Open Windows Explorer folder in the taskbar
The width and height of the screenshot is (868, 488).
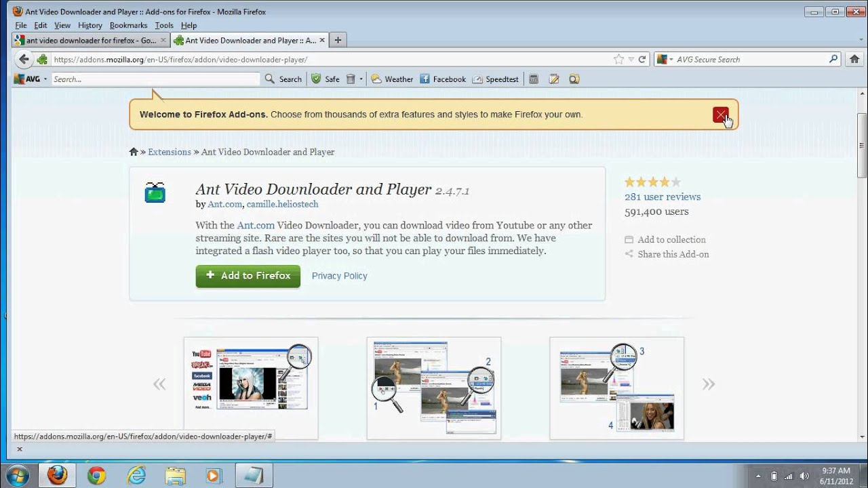pos(175,476)
